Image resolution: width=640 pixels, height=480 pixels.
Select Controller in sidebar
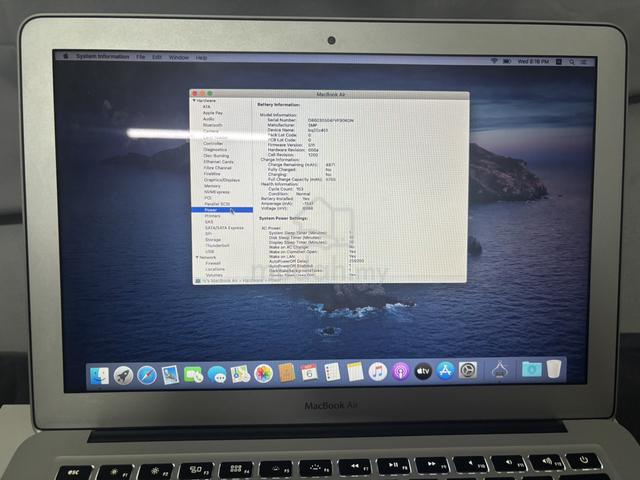coord(213,143)
